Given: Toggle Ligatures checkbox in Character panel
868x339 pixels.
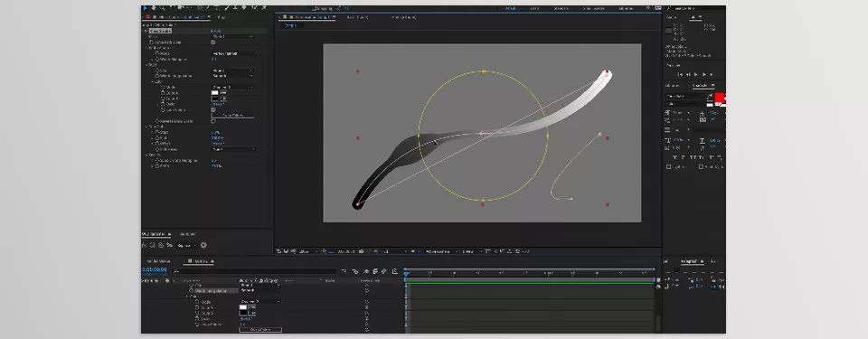Looking at the screenshot, I should coord(669,166).
